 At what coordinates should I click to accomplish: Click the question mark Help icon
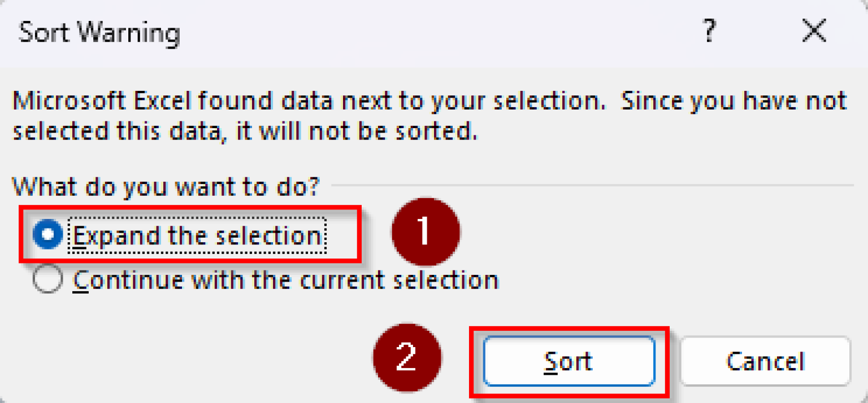709,32
